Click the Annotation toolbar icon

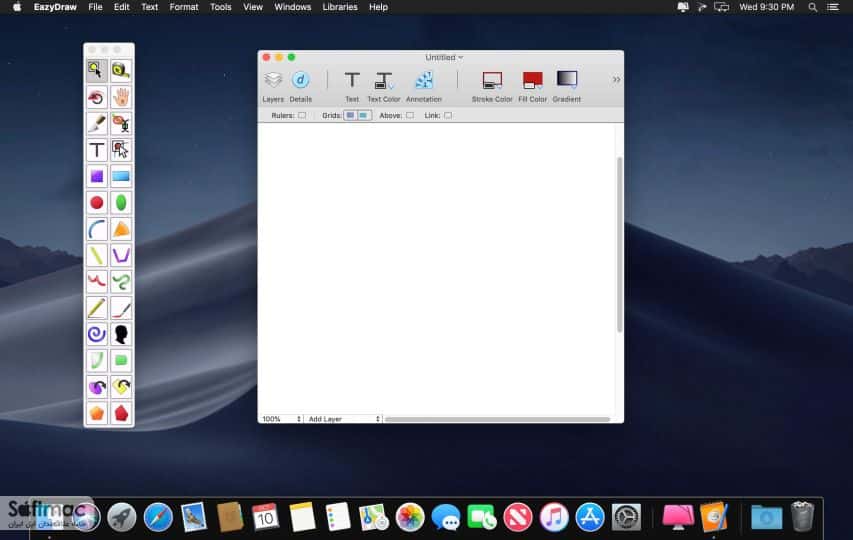[424, 86]
